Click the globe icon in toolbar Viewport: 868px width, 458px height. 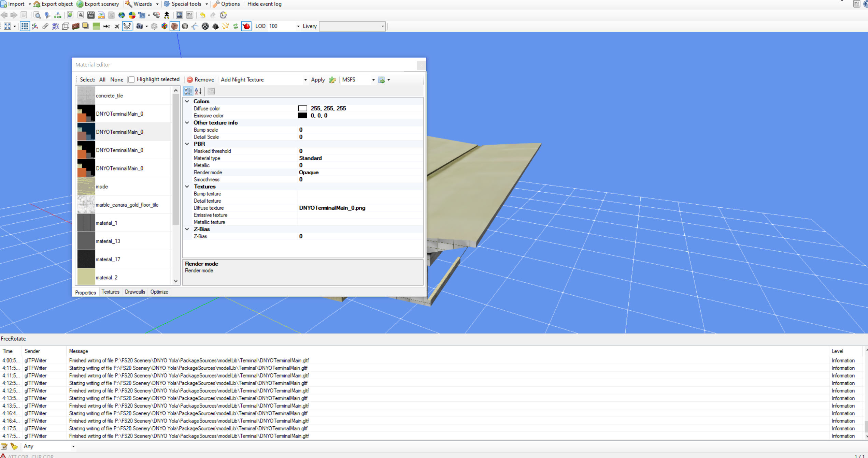(x=122, y=15)
